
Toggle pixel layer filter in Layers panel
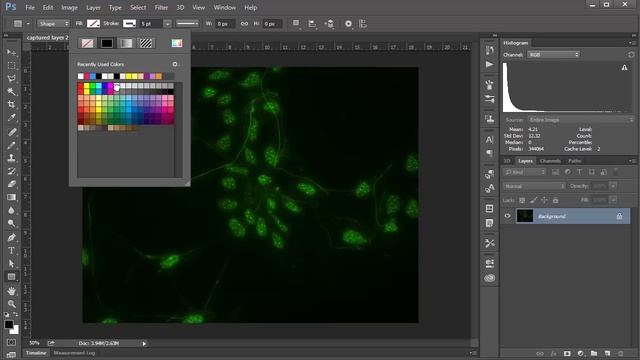coord(556,172)
